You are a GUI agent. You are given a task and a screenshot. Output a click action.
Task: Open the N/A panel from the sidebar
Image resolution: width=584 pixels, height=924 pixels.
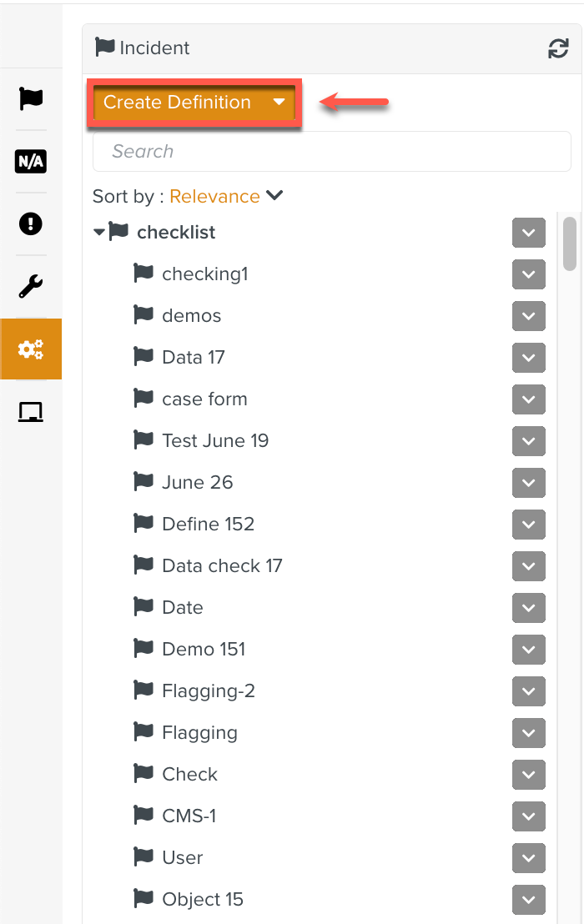point(30,161)
